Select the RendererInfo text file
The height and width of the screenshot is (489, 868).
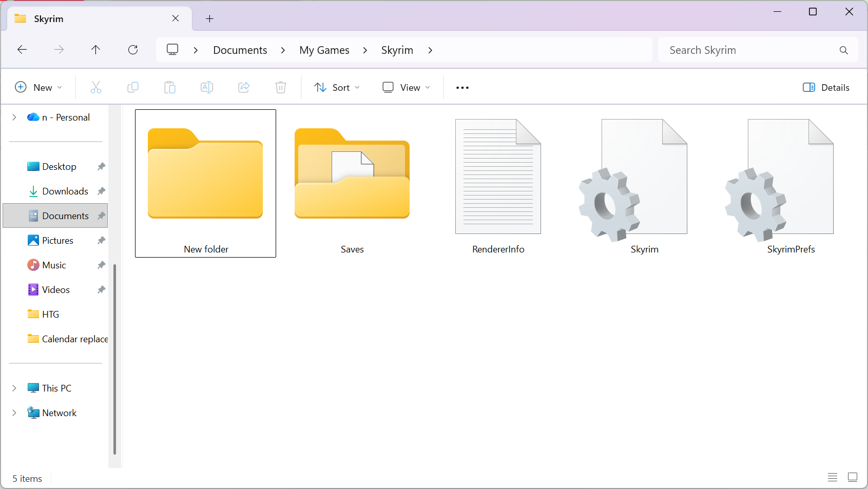[498, 183]
